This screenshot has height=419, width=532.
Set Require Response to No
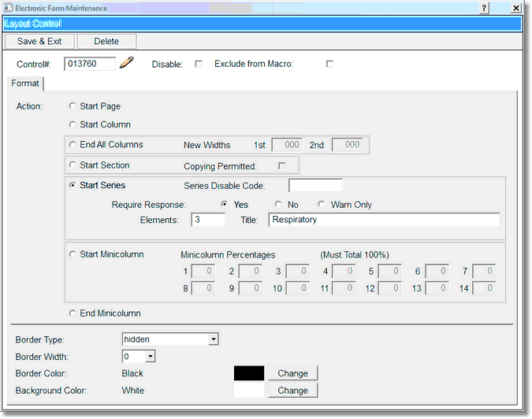pyautogui.click(x=278, y=204)
